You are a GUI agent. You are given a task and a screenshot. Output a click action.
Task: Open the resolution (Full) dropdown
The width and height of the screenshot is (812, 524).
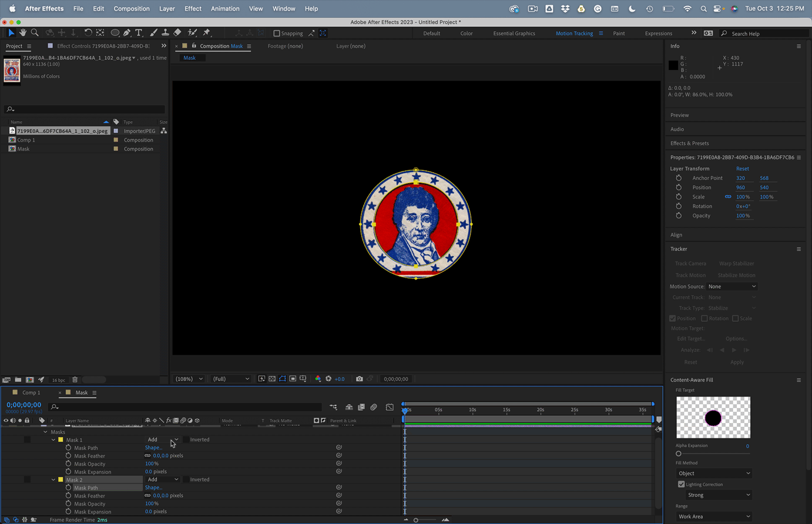click(231, 379)
